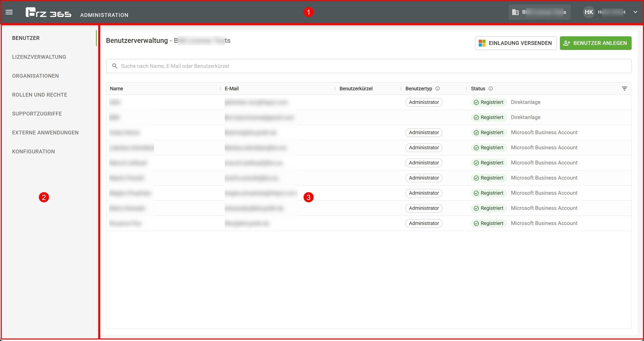Open the organization selector in header
644x341 pixels.
[540, 12]
